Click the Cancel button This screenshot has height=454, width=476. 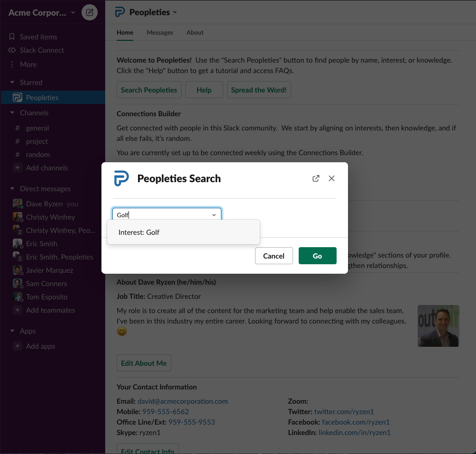click(274, 256)
